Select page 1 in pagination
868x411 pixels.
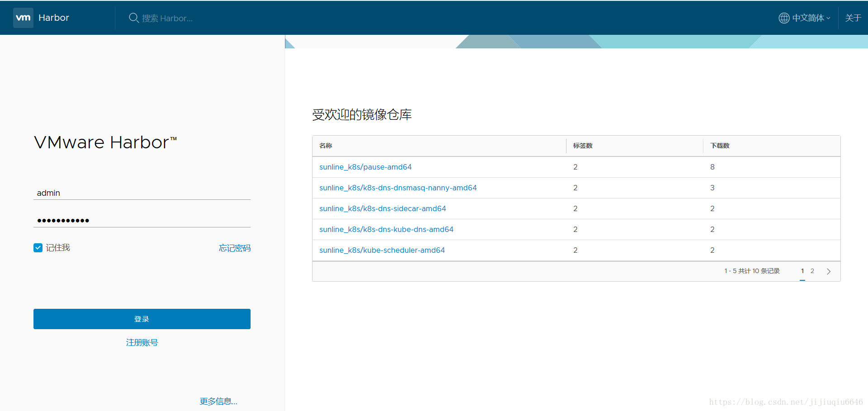[802, 271]
